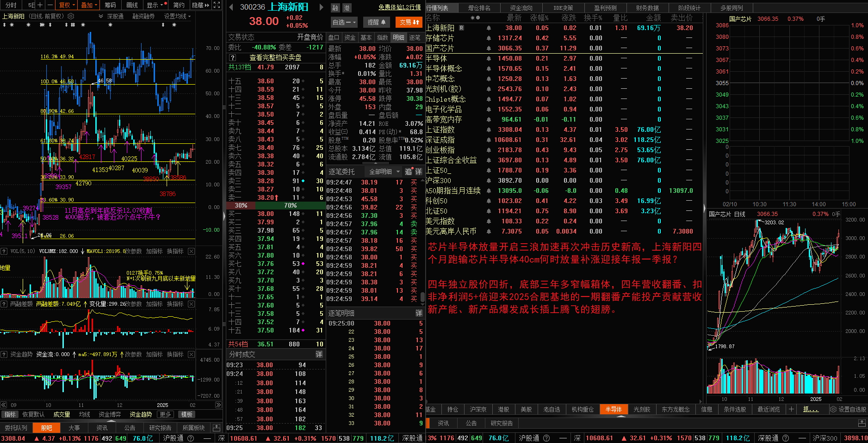Click 提醒 alert button
Image resolution: width=868 pixels, height=443 pixels.
pyautogui.click(x=377, y=22)
